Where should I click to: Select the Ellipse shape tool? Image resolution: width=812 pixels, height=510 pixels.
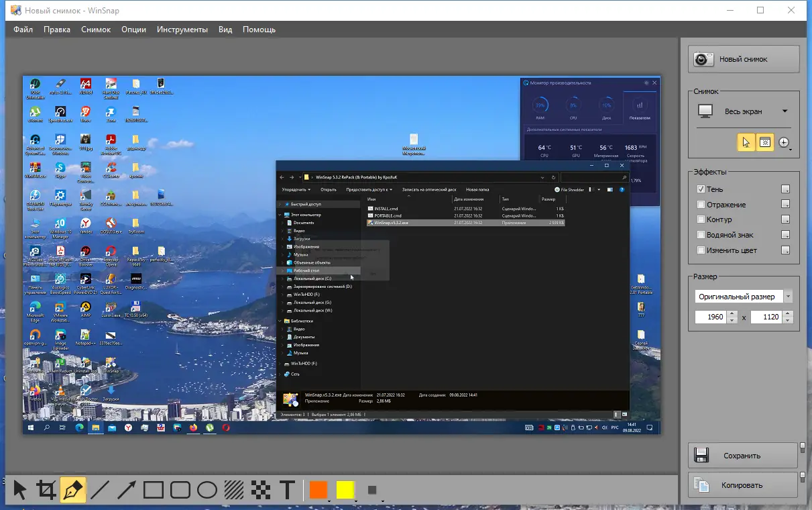click(x=207, y=490)
